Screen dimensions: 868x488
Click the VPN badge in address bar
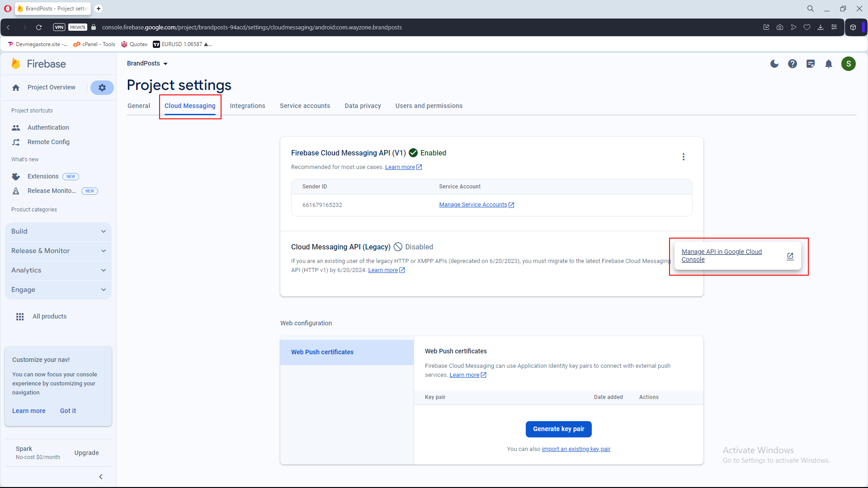click(59, 27)
